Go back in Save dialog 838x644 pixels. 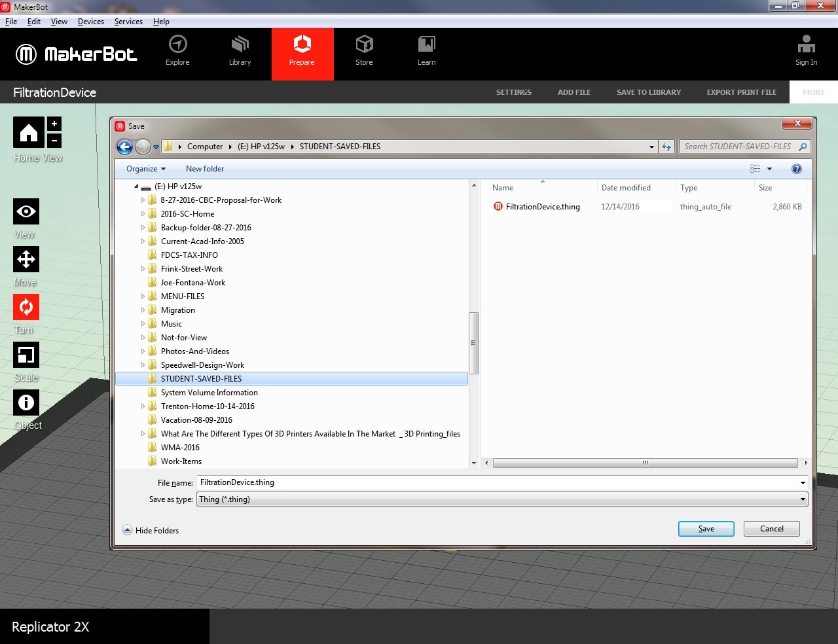pyautogui.click(x=124, y=147)
